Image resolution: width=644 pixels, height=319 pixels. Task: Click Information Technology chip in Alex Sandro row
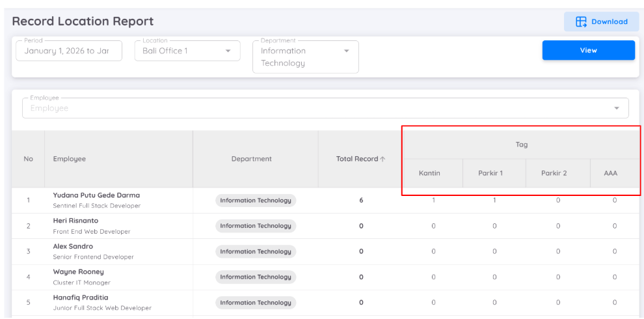click(256, 251)
